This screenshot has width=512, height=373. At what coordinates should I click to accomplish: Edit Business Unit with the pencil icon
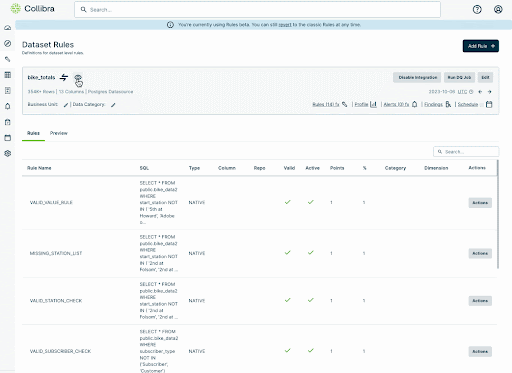pos(66,105)
